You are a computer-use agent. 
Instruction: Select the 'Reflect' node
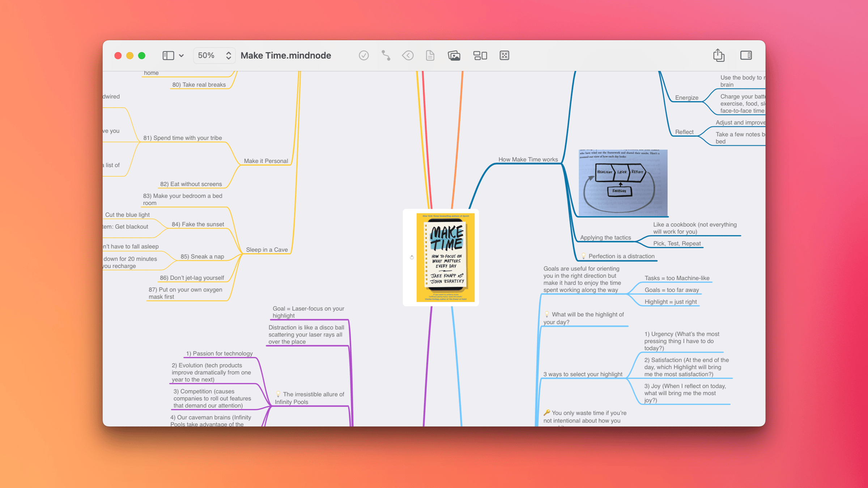684,132
